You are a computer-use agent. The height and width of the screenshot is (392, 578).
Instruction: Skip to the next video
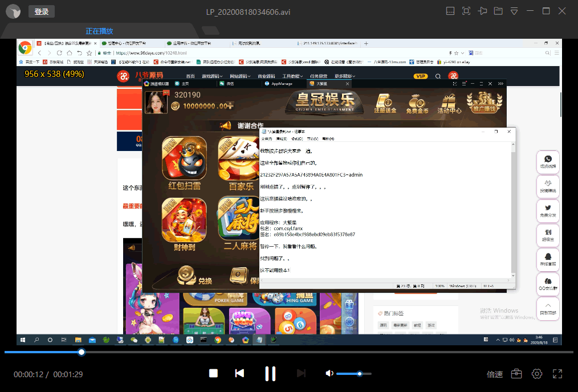301,373
